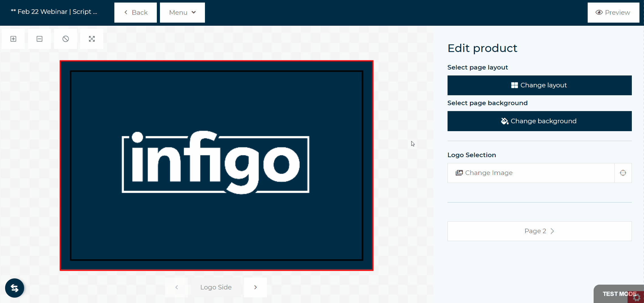Click Change Image under Logo Selection
The height and width of the screenshot is (303, 644).
pos(531,173)
